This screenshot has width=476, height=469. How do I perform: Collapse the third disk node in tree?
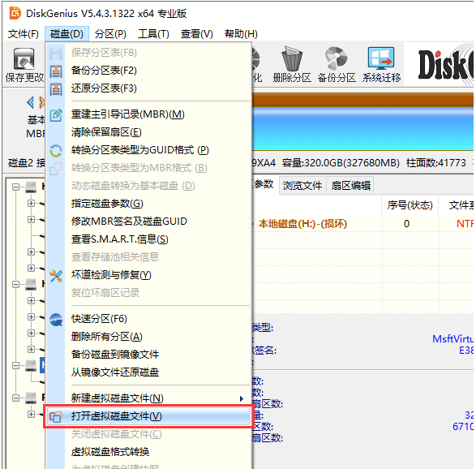click(x=15, y=365)
